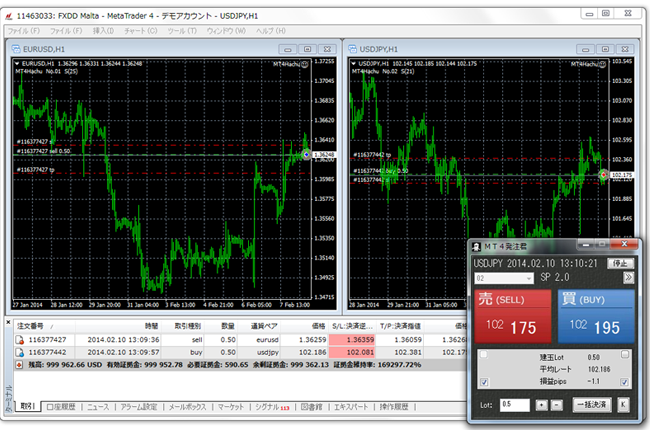Image resolution: width=650 pixels, height=430 pixels.
Task: Uncheck the lower-left checkbox beside 損益pips
Action: click(484, 382)
